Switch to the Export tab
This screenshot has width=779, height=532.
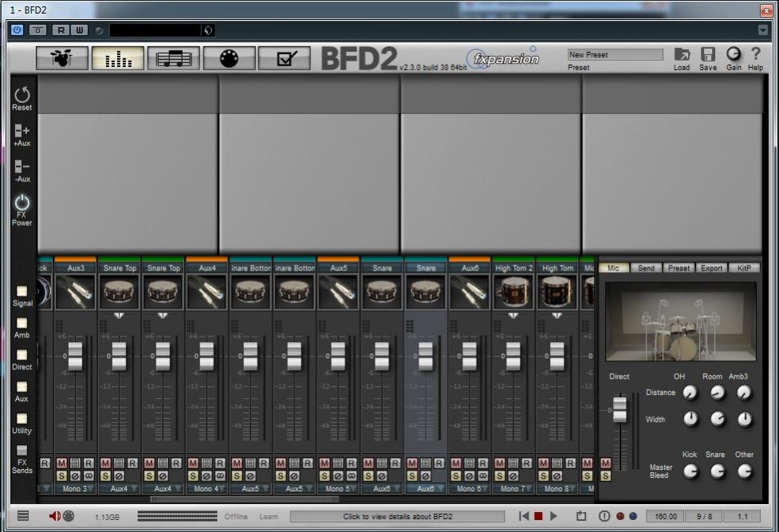[x=711, y=268]
